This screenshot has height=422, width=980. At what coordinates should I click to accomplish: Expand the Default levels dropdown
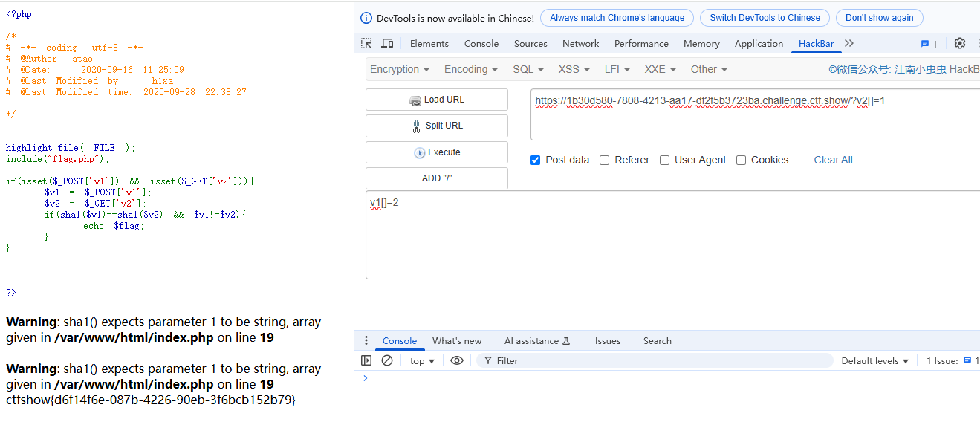pos(874,360)
